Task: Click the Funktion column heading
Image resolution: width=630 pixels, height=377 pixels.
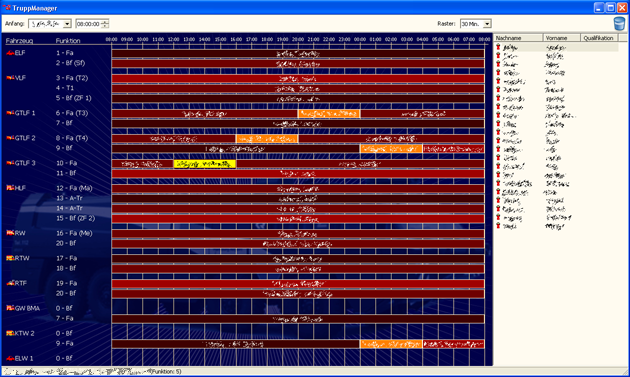Action: pyautogui.click(x=68, y=41)
